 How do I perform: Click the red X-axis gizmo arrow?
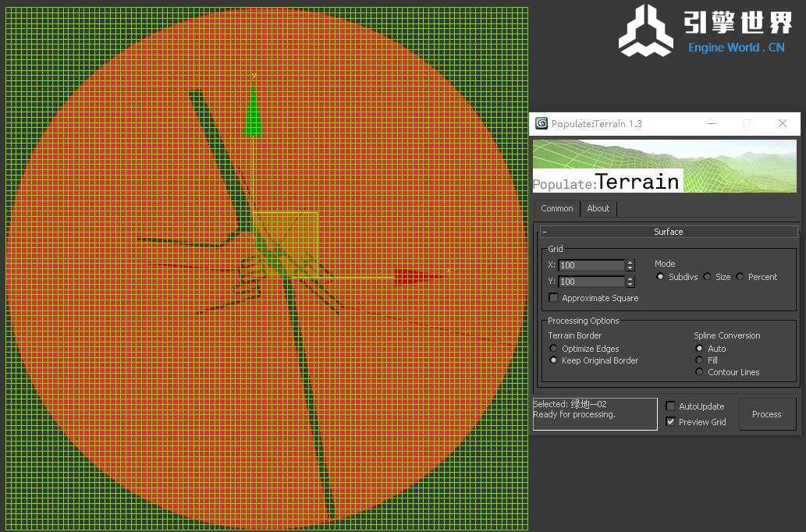(x=420, y=276)
